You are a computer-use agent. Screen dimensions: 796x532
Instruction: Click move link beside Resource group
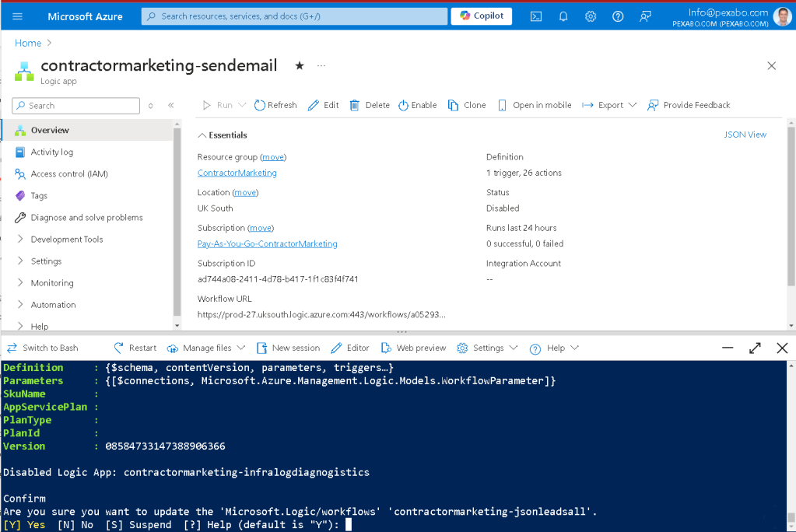(273, 157)
